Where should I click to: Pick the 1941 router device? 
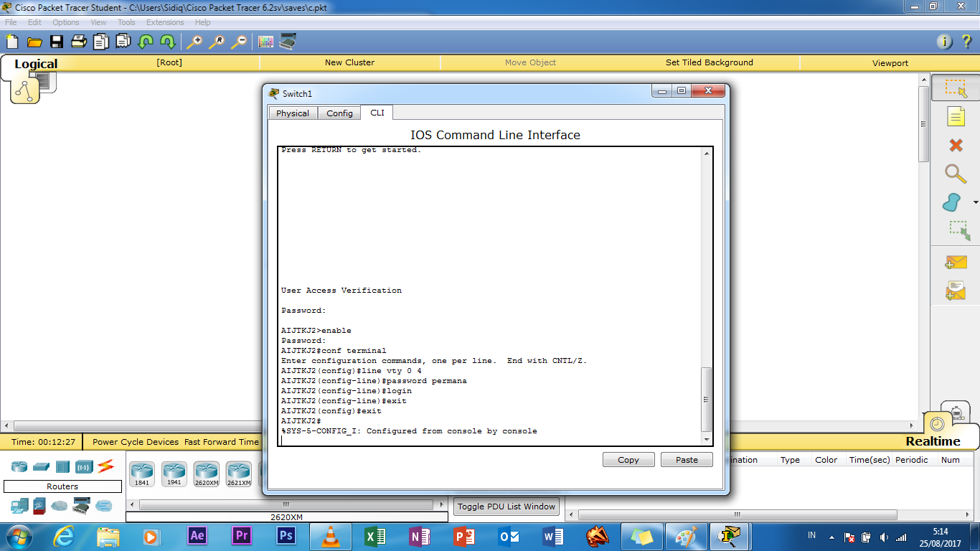point(174,474)
